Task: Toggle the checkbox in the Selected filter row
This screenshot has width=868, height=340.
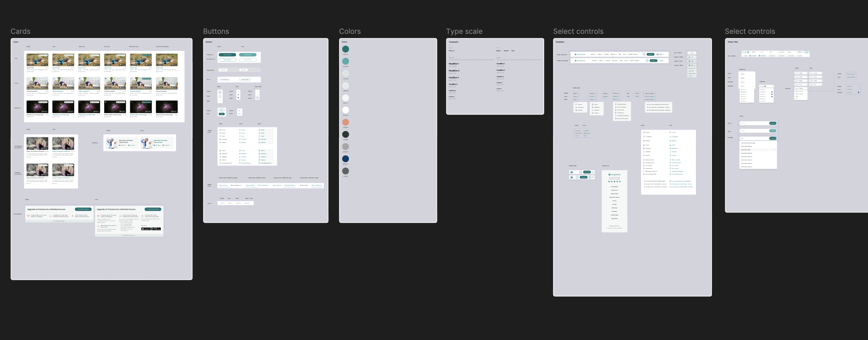Action: coord(859,93)
